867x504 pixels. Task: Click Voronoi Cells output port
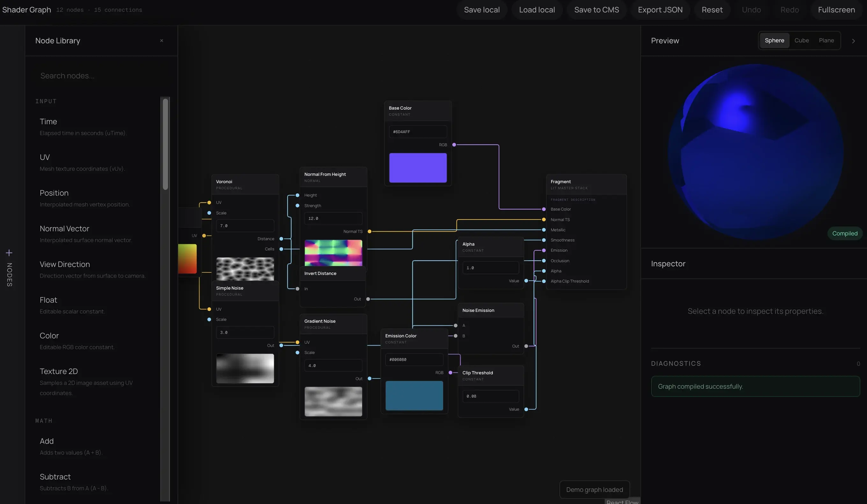pyautogui.click(x=281, y=249)
